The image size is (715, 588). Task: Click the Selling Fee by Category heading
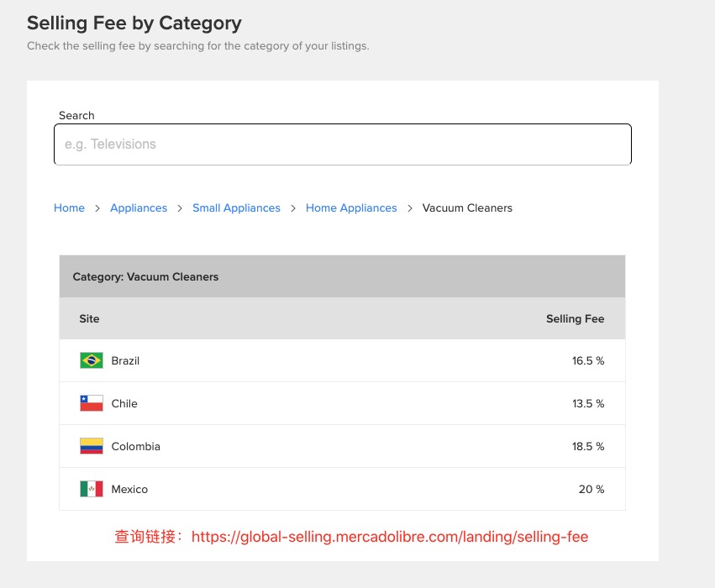point(134,23)
